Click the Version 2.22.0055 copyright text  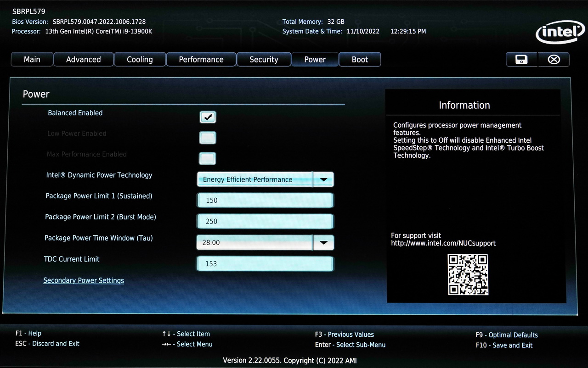290,361
